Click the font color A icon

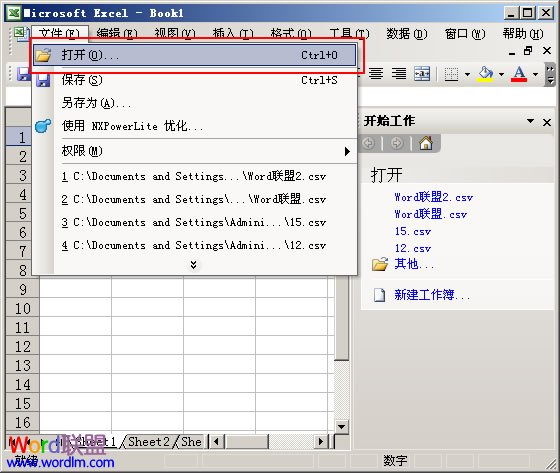(x=519, y=74)
